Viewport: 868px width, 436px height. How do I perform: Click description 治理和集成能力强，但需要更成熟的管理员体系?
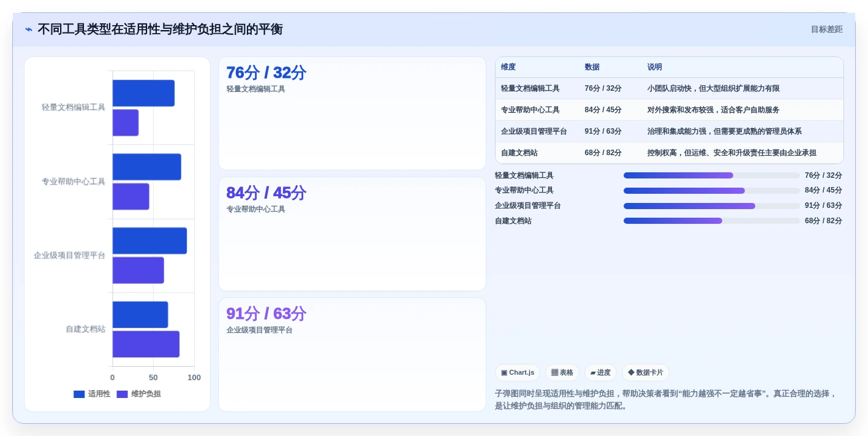tap(725, 131)
